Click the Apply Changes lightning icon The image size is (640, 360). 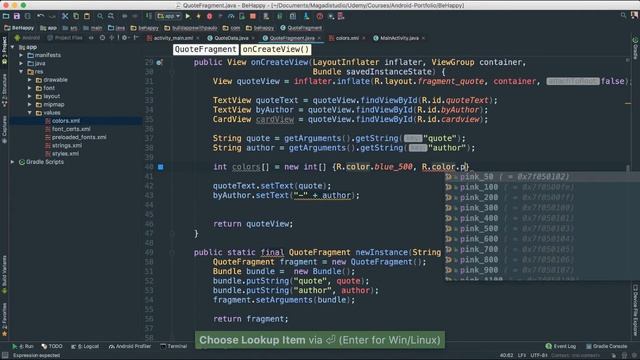point(198,16)
